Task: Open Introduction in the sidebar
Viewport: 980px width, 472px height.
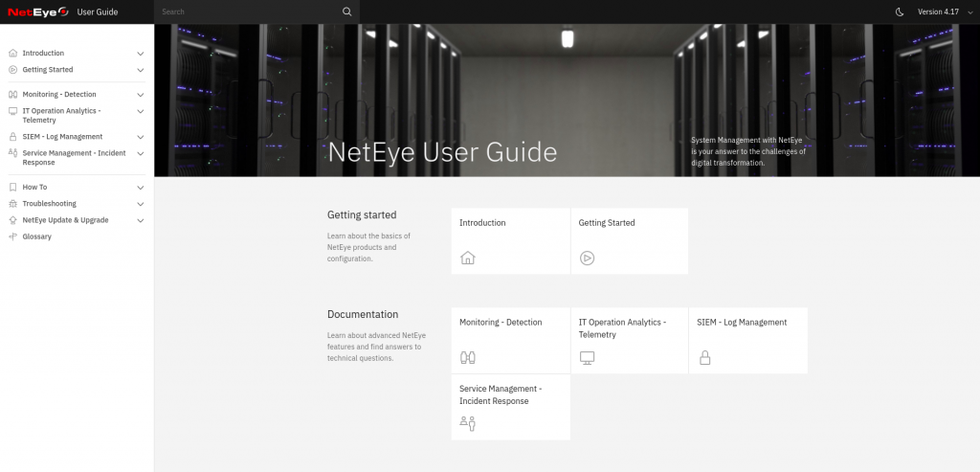Action: point(43,54)
